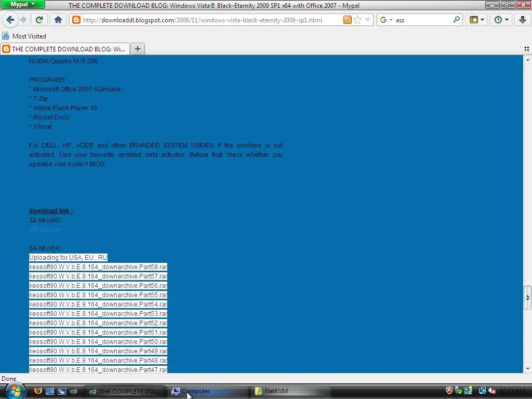Click the '32-bit (x86)' text
This screenshot has width=532, height=399.
pyautogui.click(x=45, y=220)
